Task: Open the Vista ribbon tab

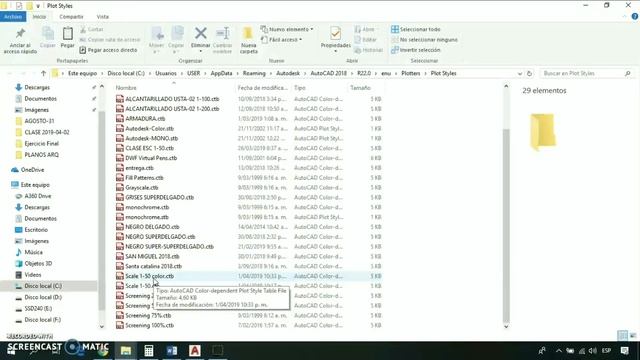Action: (x=102, y=17)
